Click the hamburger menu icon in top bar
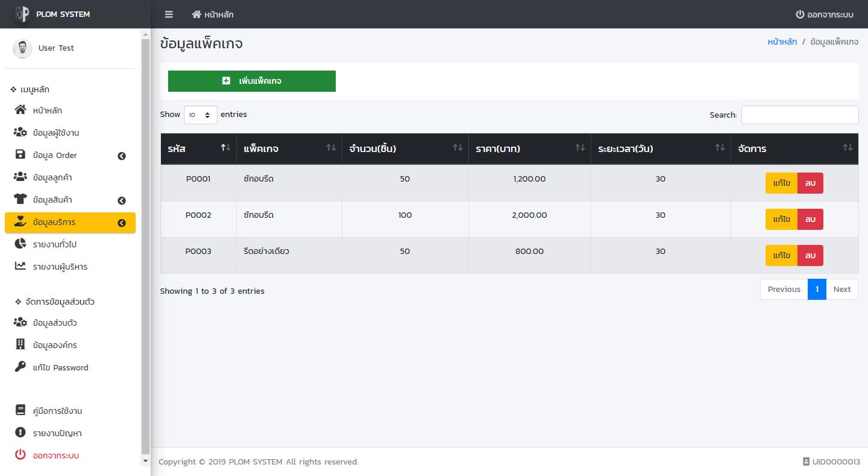Screen dimensions: 868x476 point(169,14)
